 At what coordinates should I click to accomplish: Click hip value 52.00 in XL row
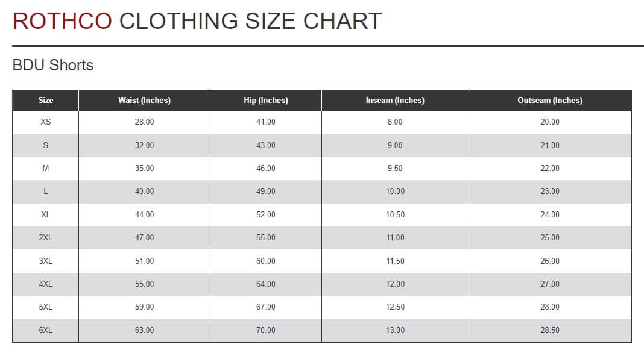click(266, 214)
